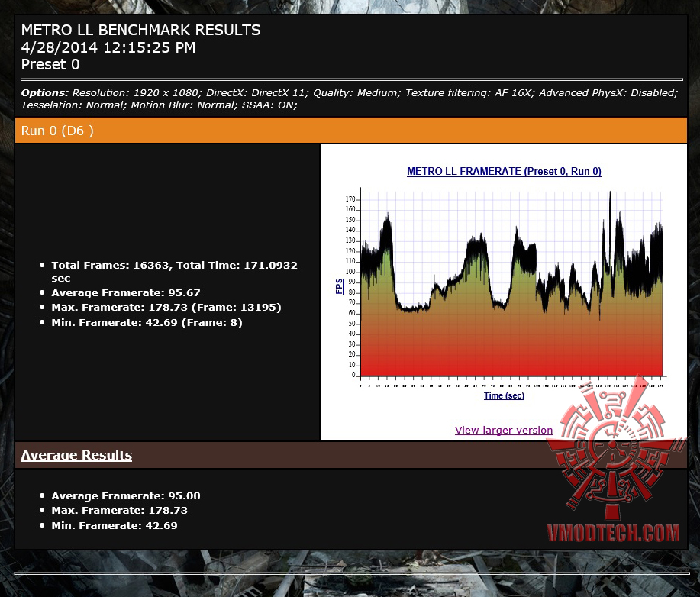Select the Total Frames 16363 entry
This screenshot has width=700, height=597.
(x=174, y=272)
